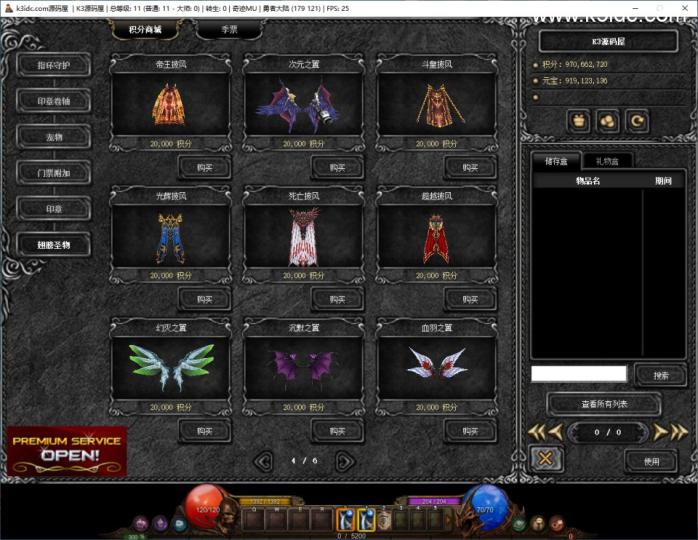Buy the 沉默之翼 wings
Image resolution: width=698 pixels, height=540 pixels.
coord(337,431)
